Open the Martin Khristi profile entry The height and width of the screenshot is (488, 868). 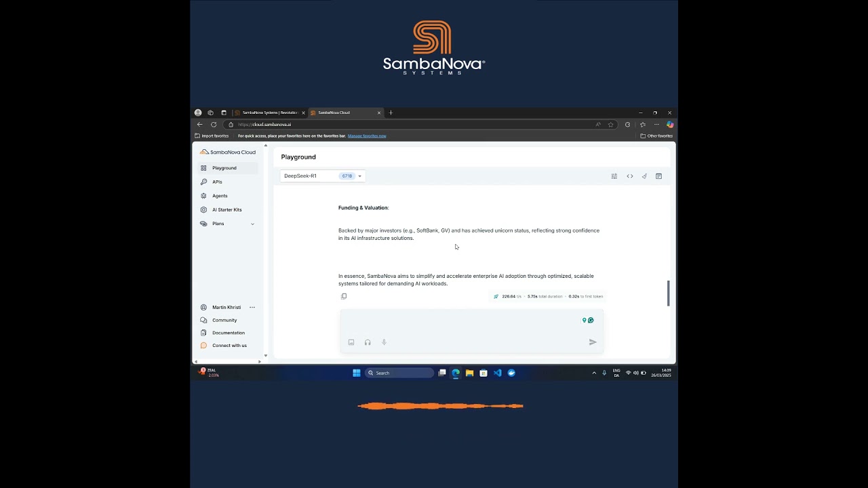221,308
